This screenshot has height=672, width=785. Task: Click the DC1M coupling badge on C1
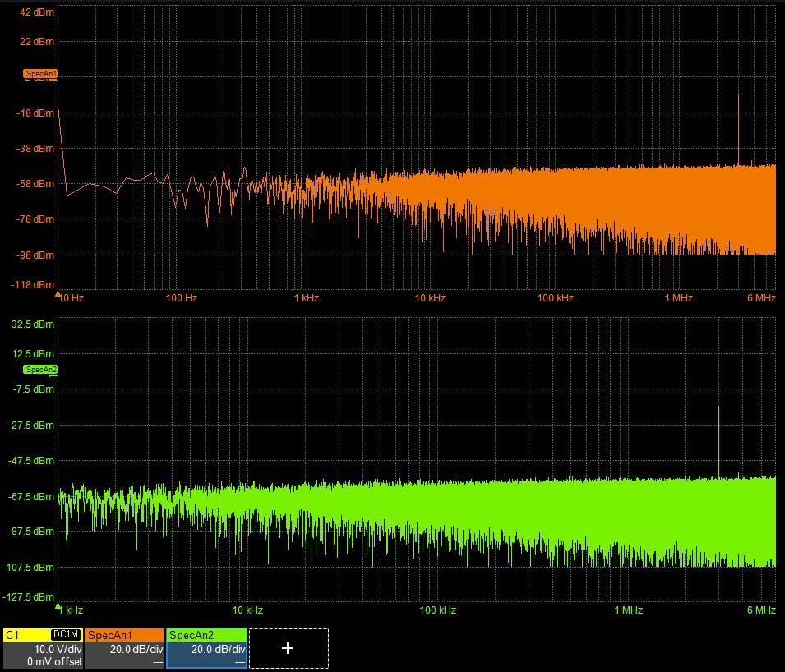pyautogui.click(x=66, y=635)
